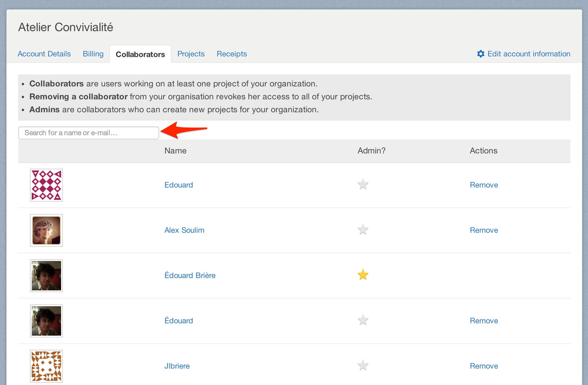Screen dimensions: 588x385
Task: Click the Edit account information link
Action: 529,54
